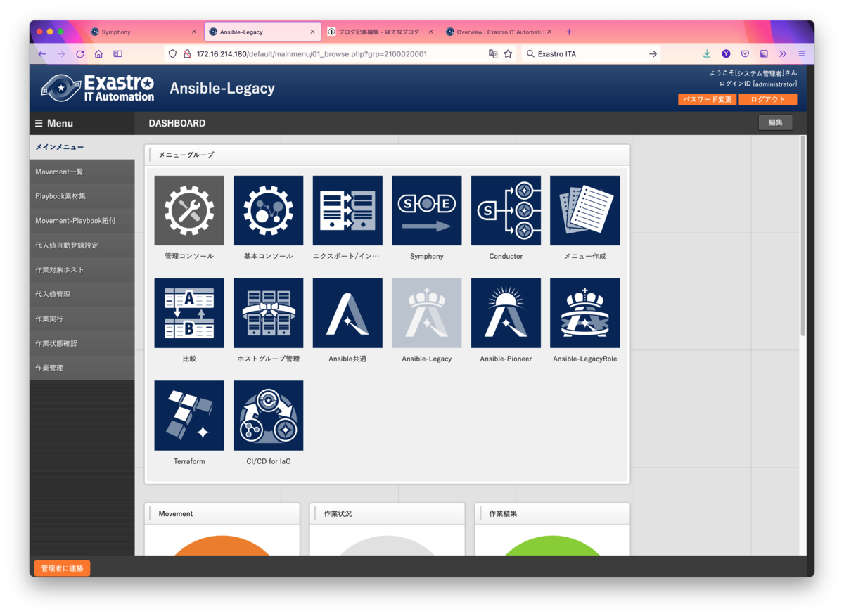
Task: Open the Ansible-Legacy menu group icon
Action: [427, 313]
